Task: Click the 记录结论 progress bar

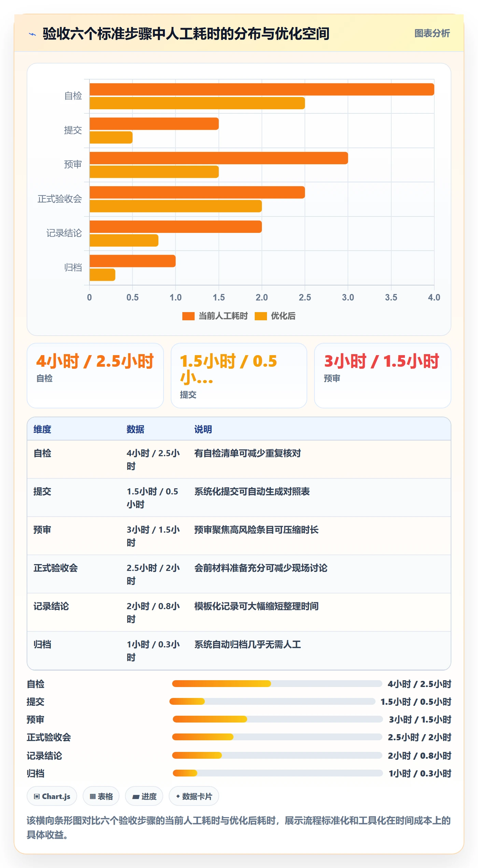Action: point(277,755)
